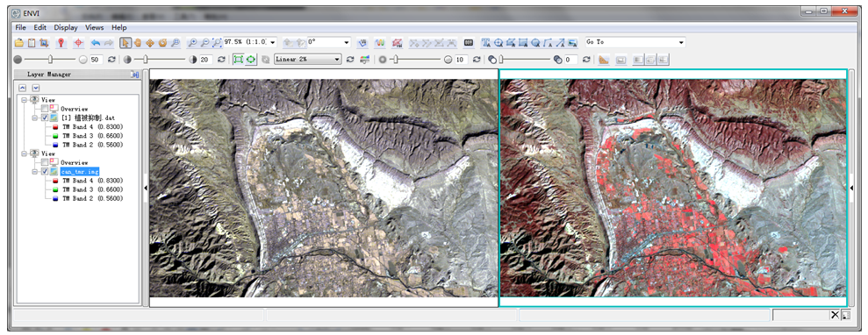Select the Rotate view tool
868x335 pixels.
162,43
